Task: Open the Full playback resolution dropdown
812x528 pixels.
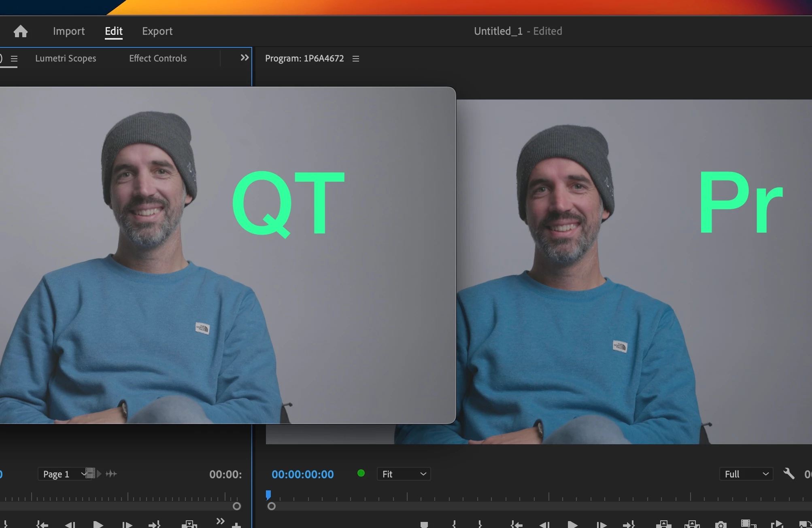Action: 746,474
